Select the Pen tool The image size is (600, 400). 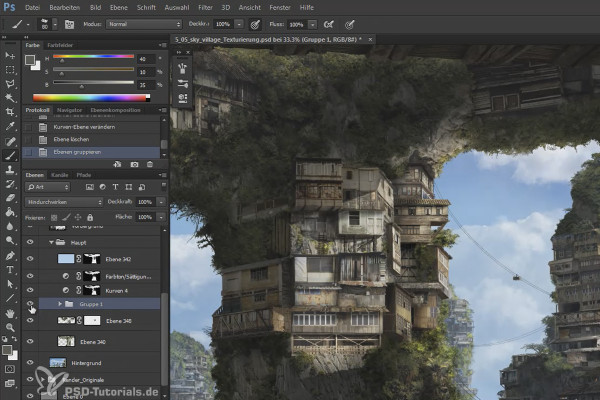pyautogui.click(x=10, y=255)
